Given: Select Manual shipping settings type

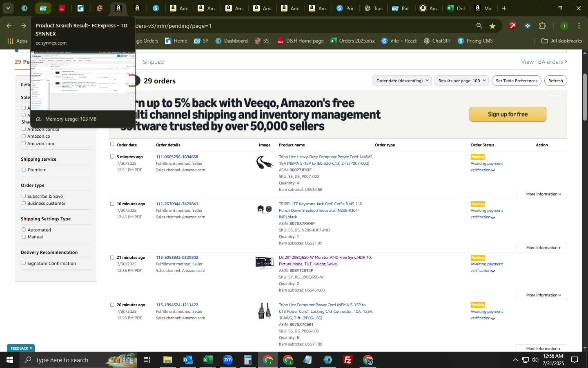Looking at the screenshot, I should [x=24, y=237].
